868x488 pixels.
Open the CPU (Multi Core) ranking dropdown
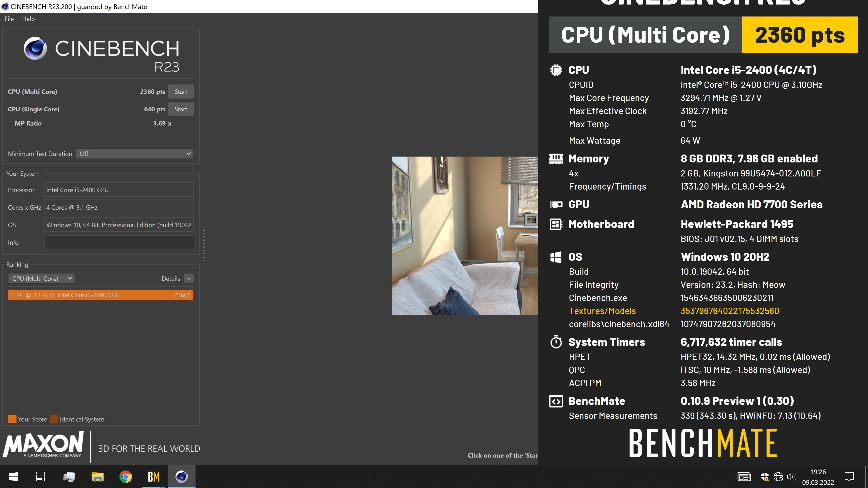coord(41,279)
